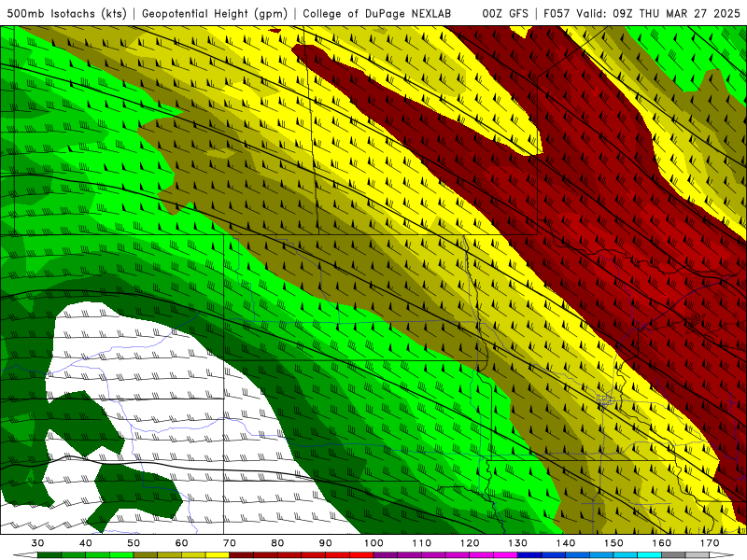This screenshot has height=560, width=747.
Task: Click the bright yellow swatch in the color bar
Action: tap(218, 555)
